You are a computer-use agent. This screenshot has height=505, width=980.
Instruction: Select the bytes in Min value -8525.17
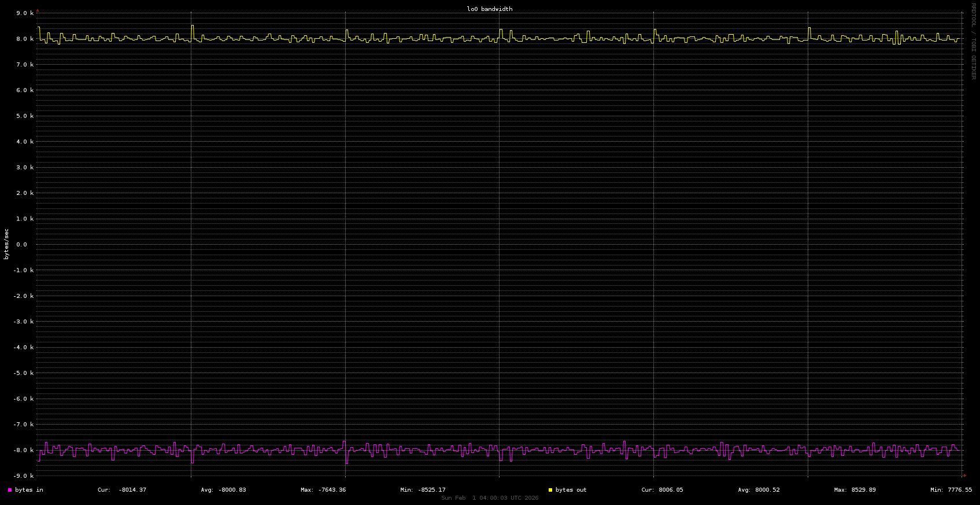[431, 490]
